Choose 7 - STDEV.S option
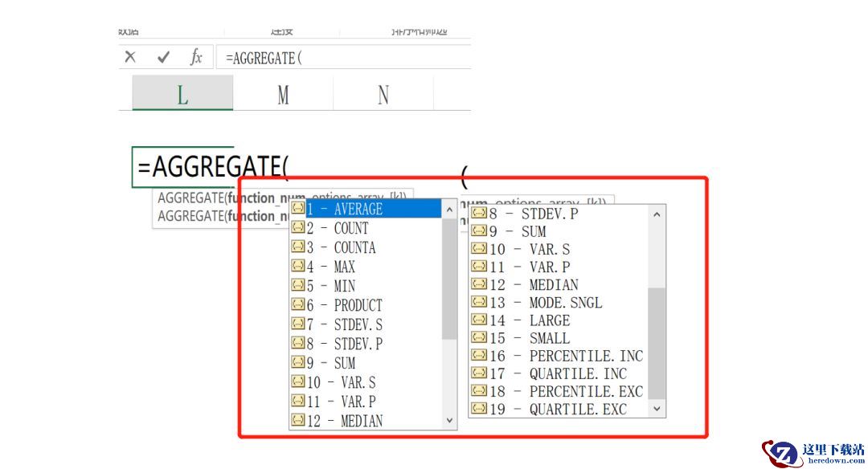The height and width of the screenshot is (469, 868). (366, 324)
